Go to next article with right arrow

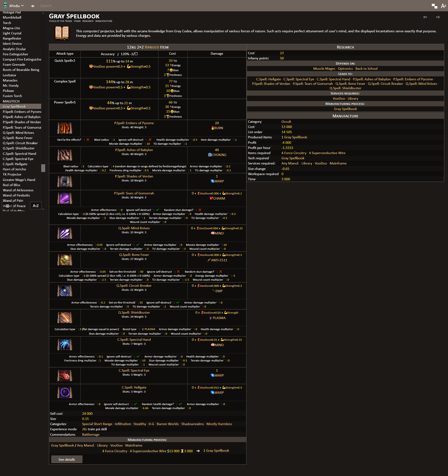click(438, 17)
